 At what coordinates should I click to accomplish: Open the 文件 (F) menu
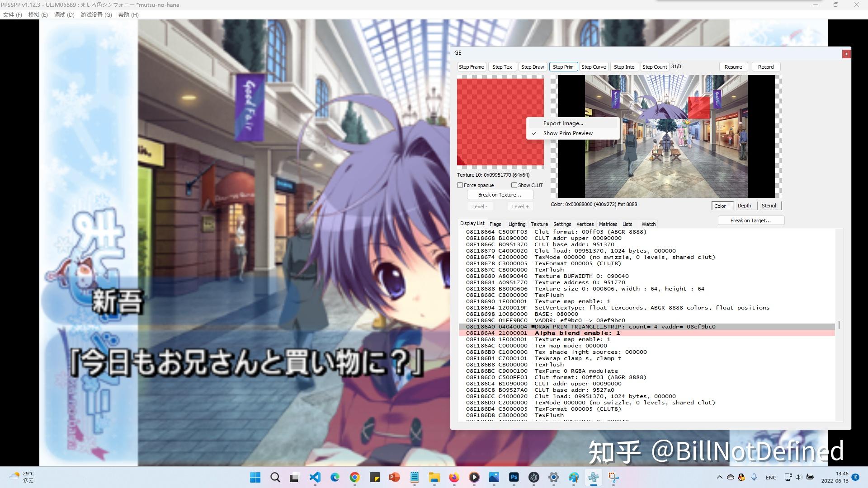tap(12, 15)
